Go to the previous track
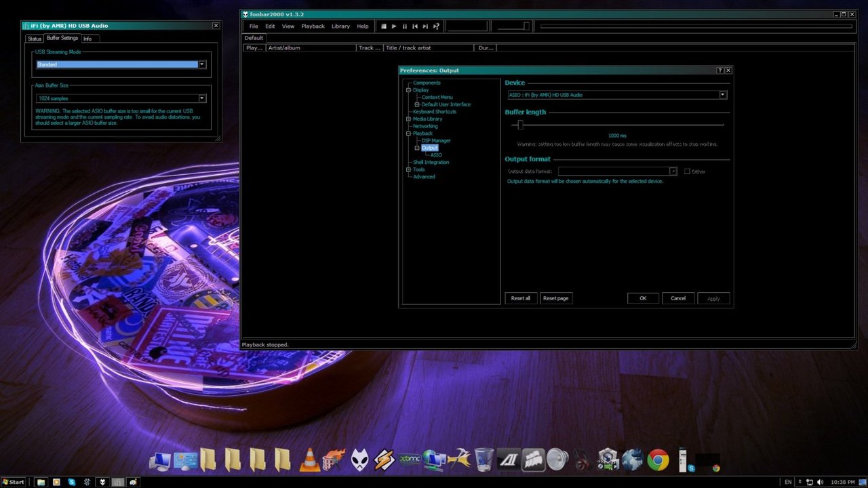 pyautogui.click(x=415, y=26)
